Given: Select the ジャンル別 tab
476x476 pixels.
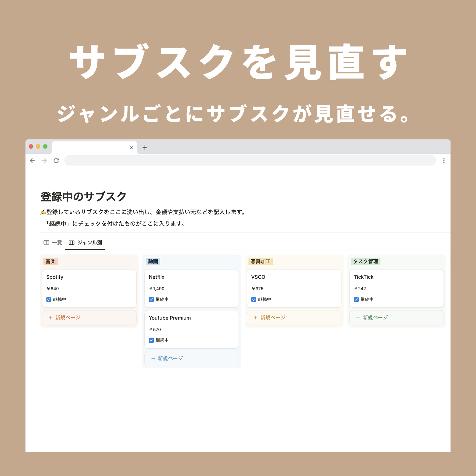Looking at the screenshot, I should point(89,242).
